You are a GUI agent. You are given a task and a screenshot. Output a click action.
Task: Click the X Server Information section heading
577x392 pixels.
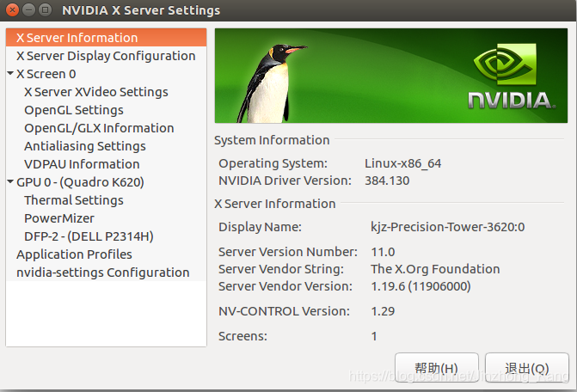pyautogui.click(x=275, y=204)
